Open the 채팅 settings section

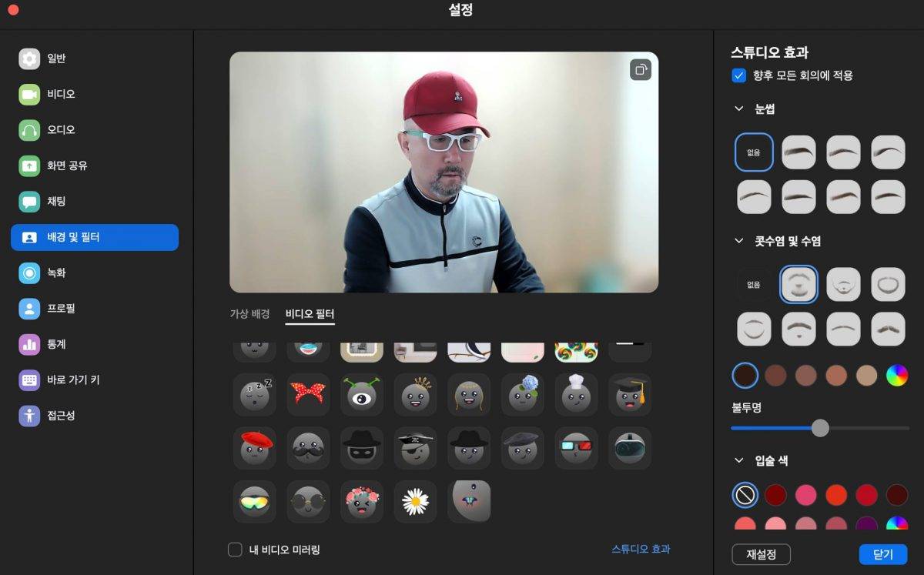(95, 201)
